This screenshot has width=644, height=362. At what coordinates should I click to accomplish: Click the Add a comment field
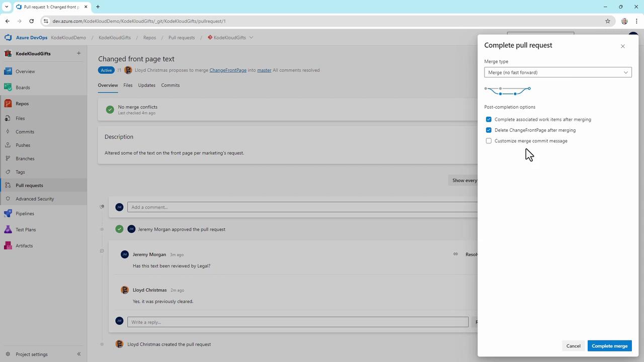[302, 207]
